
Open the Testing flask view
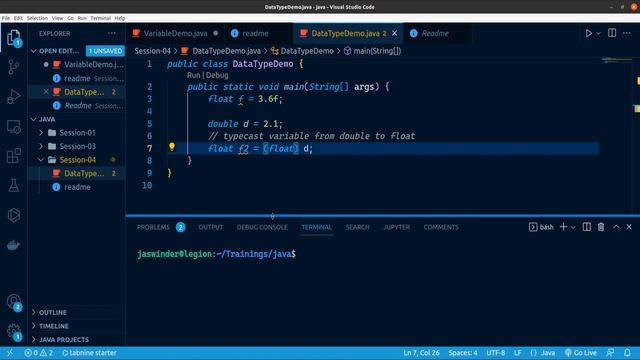click(13, 185)
